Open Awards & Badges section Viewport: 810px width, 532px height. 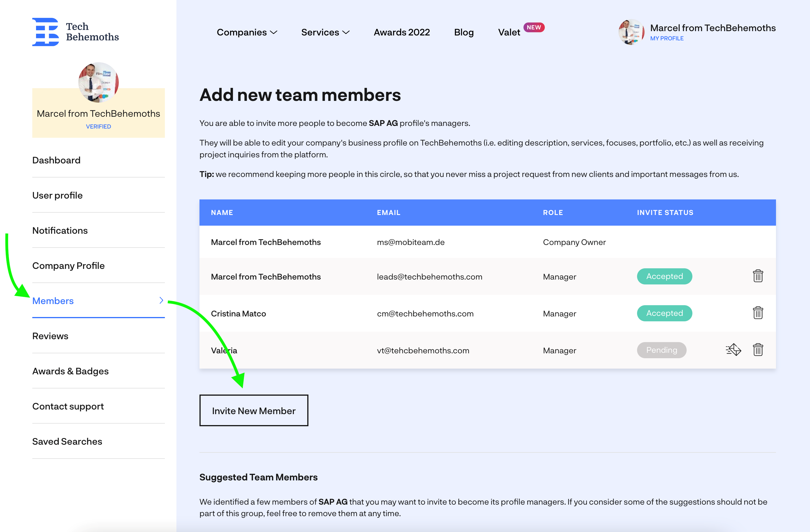(70, 371)
